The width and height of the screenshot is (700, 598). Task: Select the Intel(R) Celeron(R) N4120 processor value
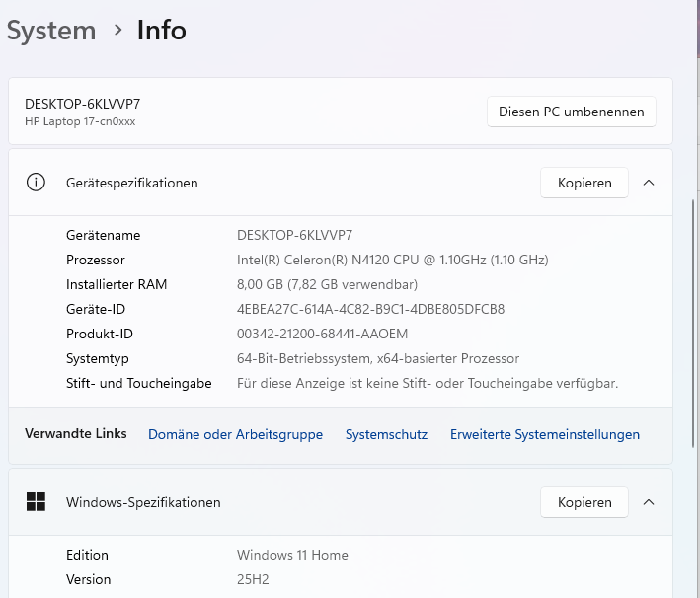click(392, 260)
